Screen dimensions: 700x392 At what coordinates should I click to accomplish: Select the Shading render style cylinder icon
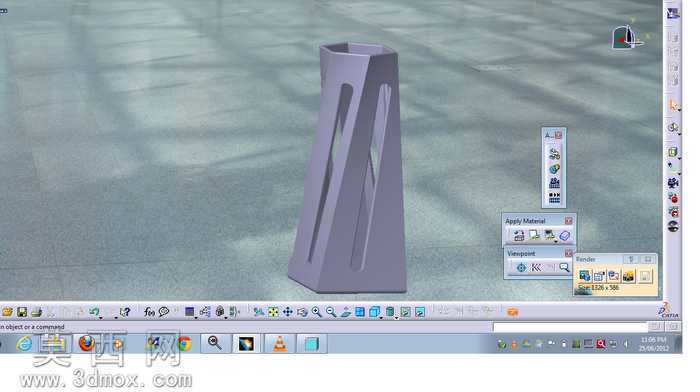click(x=390, y=312)
